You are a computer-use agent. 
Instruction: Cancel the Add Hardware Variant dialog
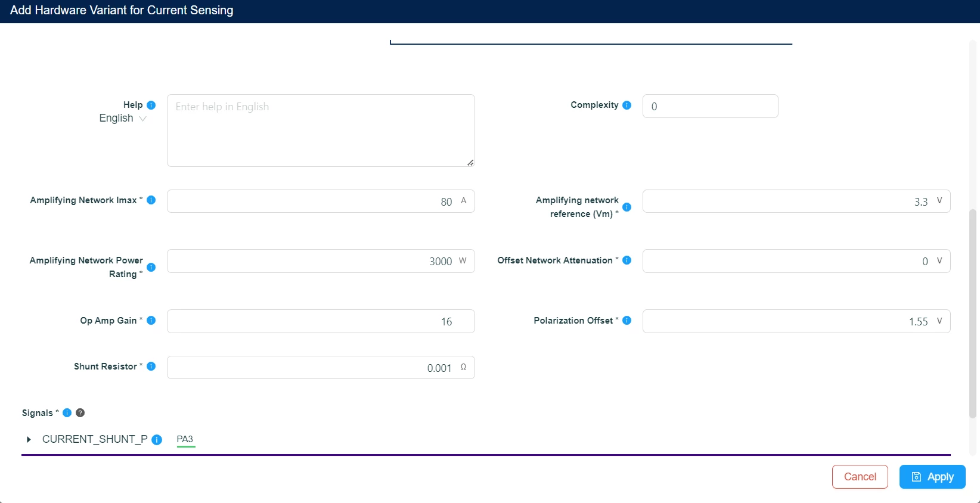pyautogui.click(x=860, y=477)
